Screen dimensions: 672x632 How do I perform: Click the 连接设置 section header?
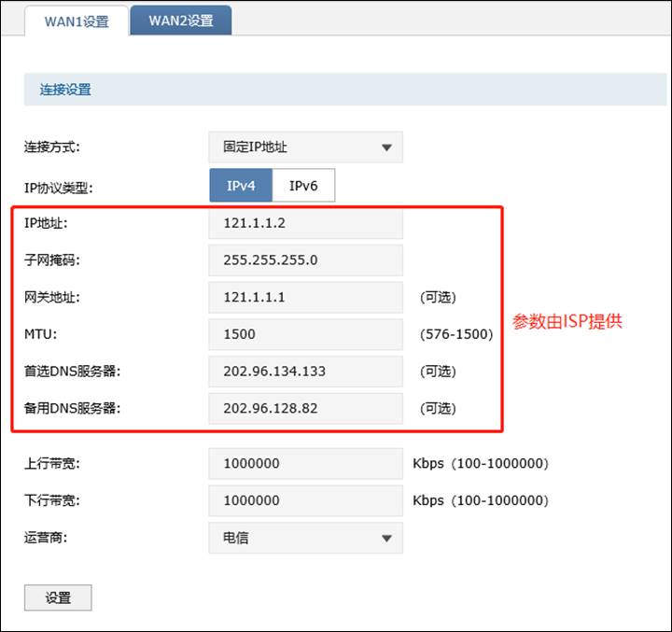(65, 91)
